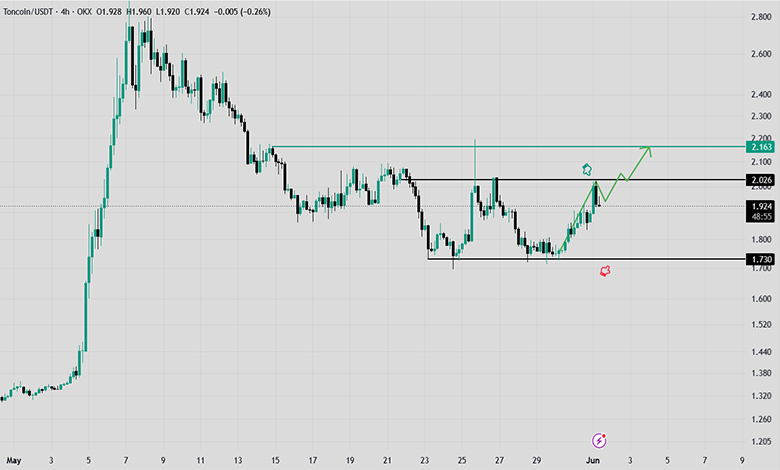
Task: Open the purple lightning event icon
Action: click(x=599, y=440)
